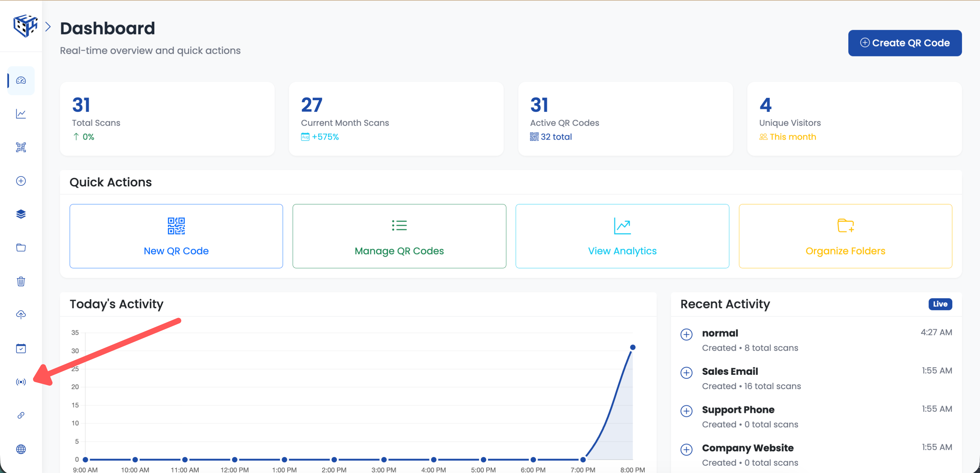This screenshot has height=473, width=980.
Task: Open the calendar check sidebar icon
Action: pos(21,348)
